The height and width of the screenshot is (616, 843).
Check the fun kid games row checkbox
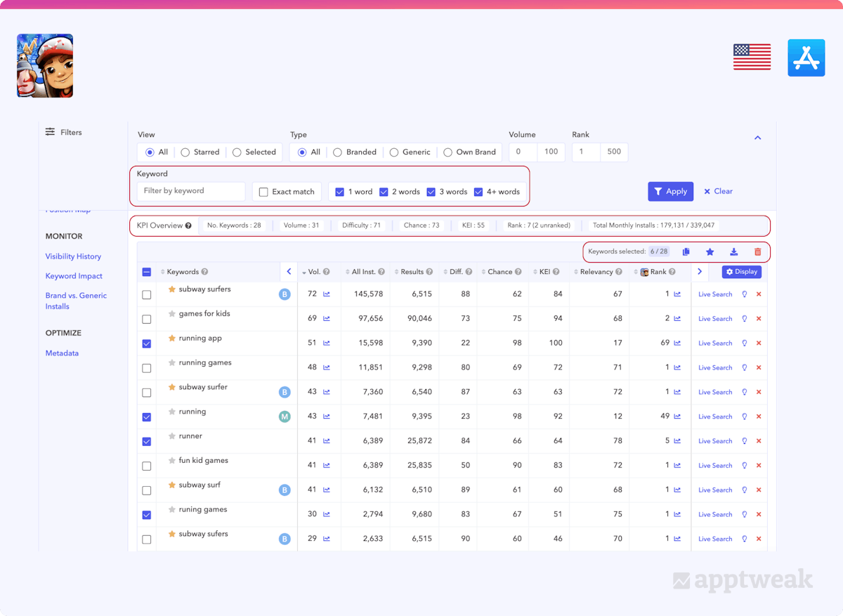point(147,466)
